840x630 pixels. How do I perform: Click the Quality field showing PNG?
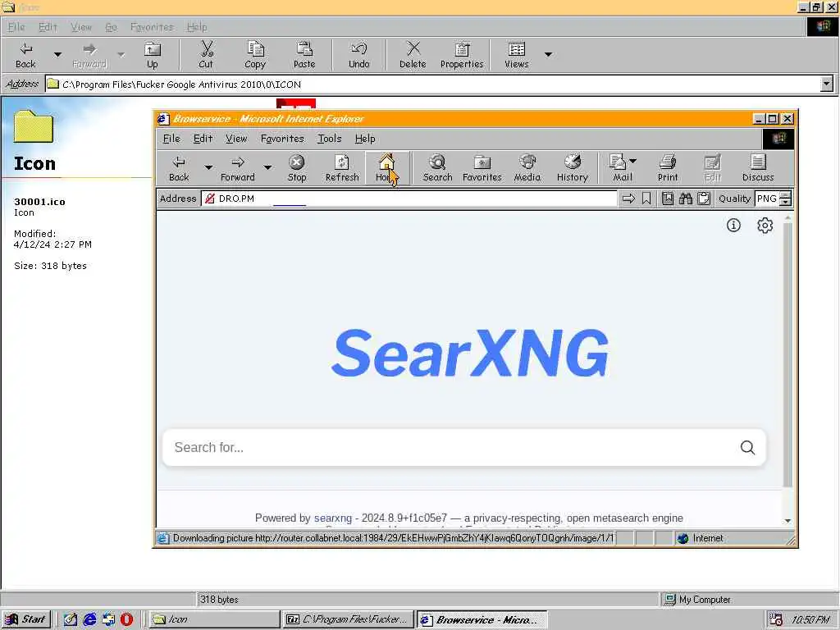pyautogui.click(x=767, y=199)
